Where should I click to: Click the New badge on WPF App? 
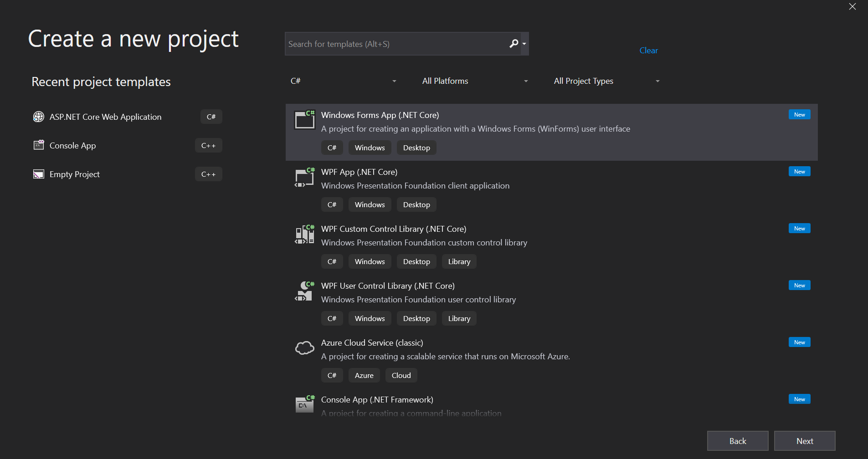[x=800, y=172]
